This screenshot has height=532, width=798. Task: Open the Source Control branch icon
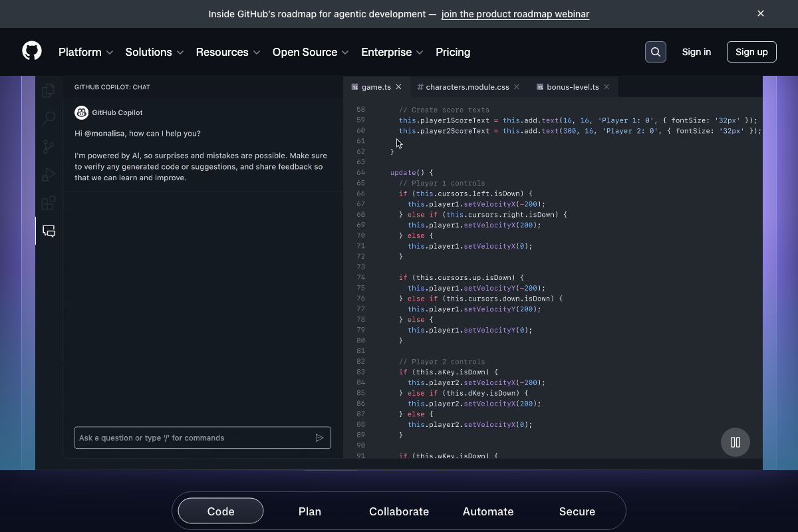coord(49,147)
